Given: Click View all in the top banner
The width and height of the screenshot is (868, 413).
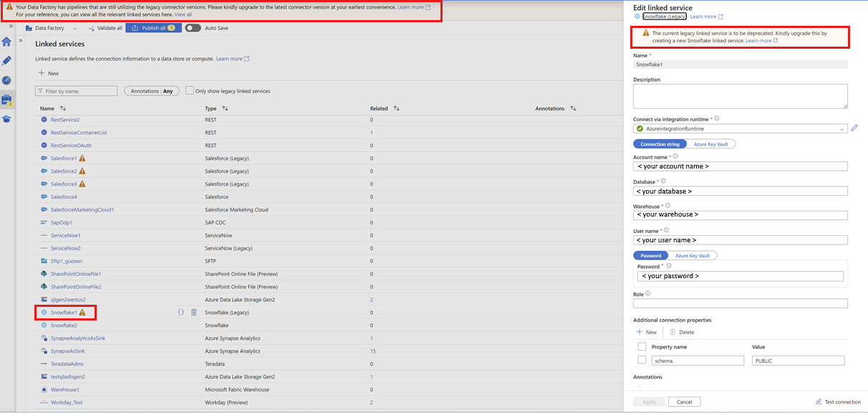Looking at the screenshot, I should 183,14.
